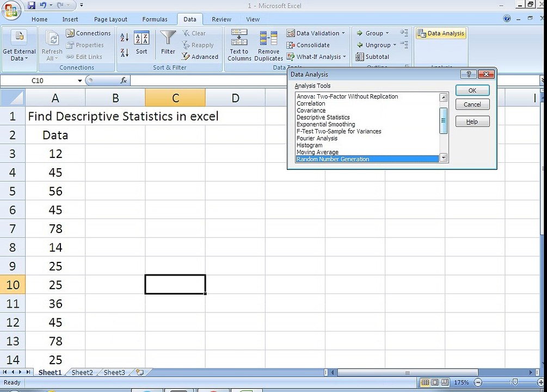Click Hide Detail outline icon
This screenshot has height=392, width=547.
404,45
